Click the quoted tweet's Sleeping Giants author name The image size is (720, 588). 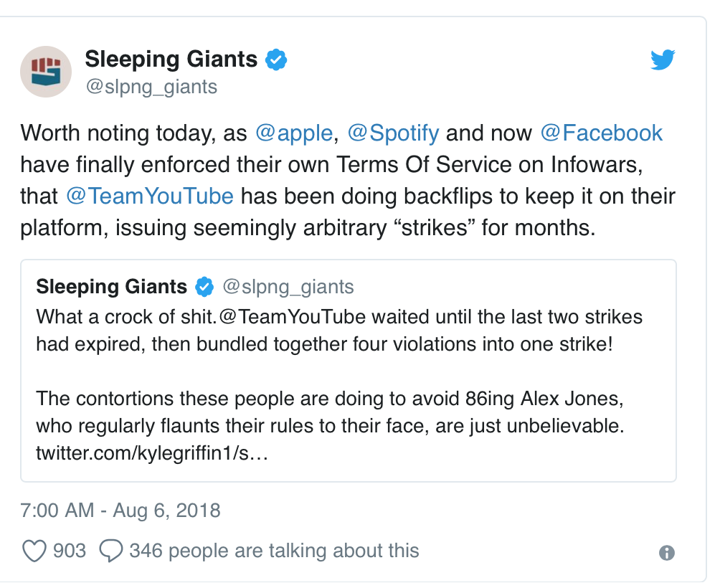[x=111, y=288]
